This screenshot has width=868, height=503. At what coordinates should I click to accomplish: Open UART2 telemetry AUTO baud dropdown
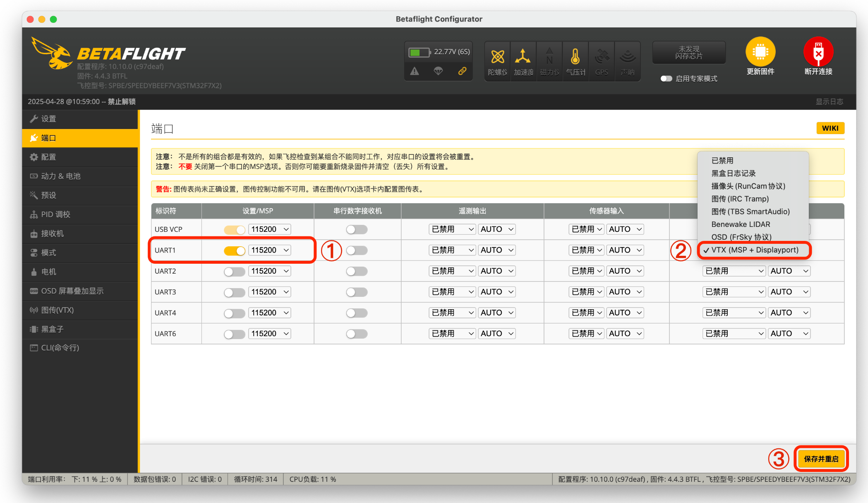coord(497,271)
